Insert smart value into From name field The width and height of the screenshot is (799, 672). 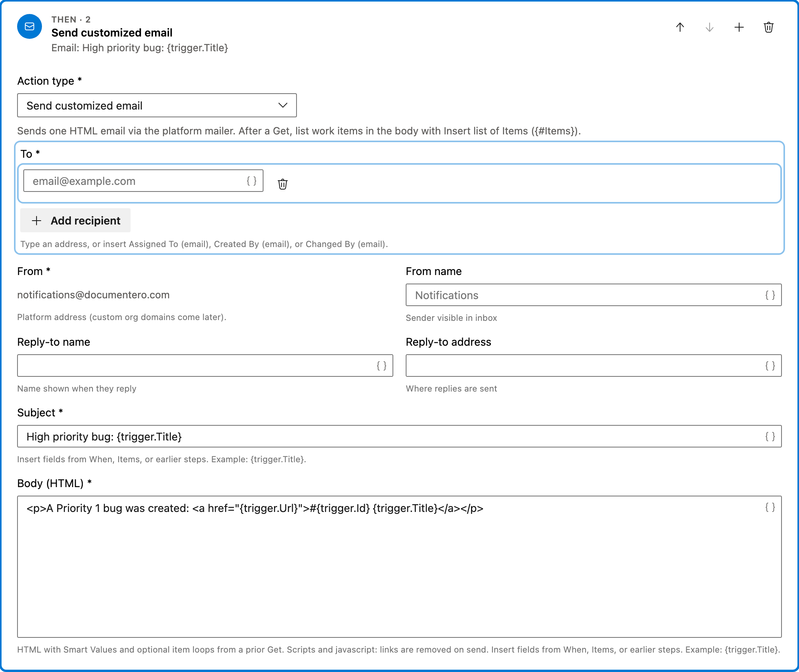(770, 295)
